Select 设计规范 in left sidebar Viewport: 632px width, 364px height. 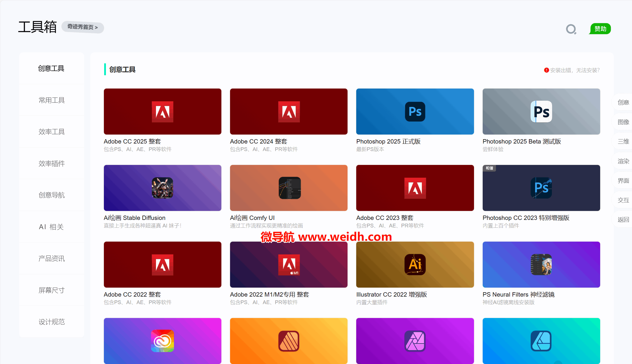pyautogui.click(x=52, y=322)
